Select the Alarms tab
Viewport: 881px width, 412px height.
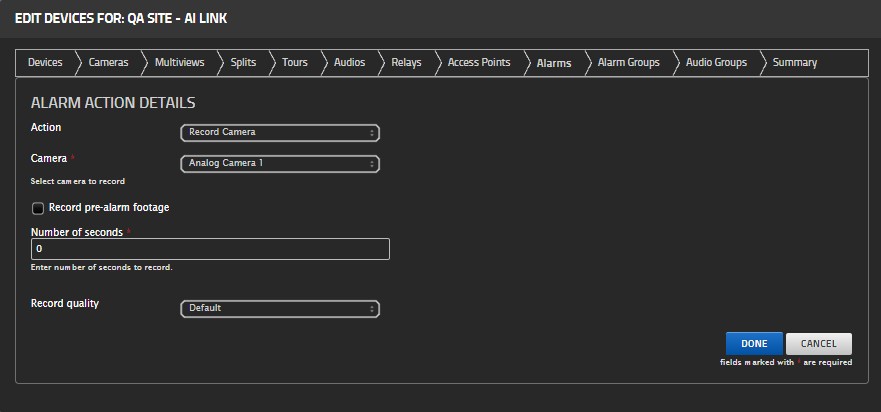pyautogui.click(x=554, y=63)
